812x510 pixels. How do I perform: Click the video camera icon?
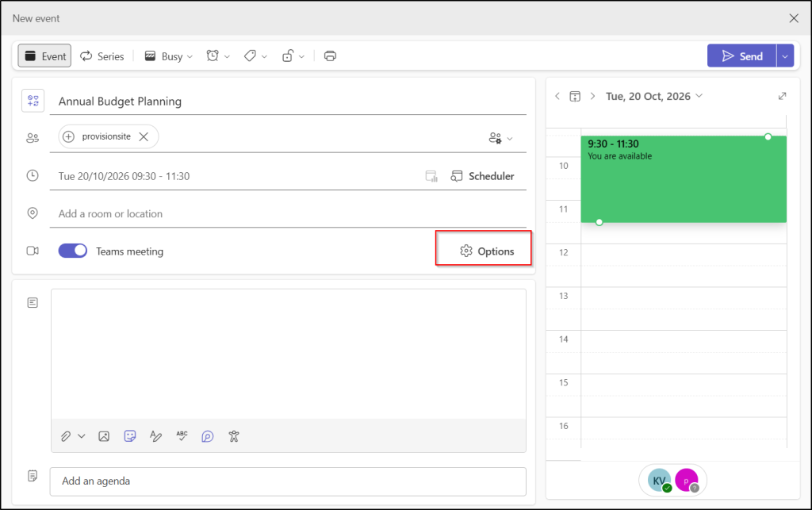click(x=33, y=251)
